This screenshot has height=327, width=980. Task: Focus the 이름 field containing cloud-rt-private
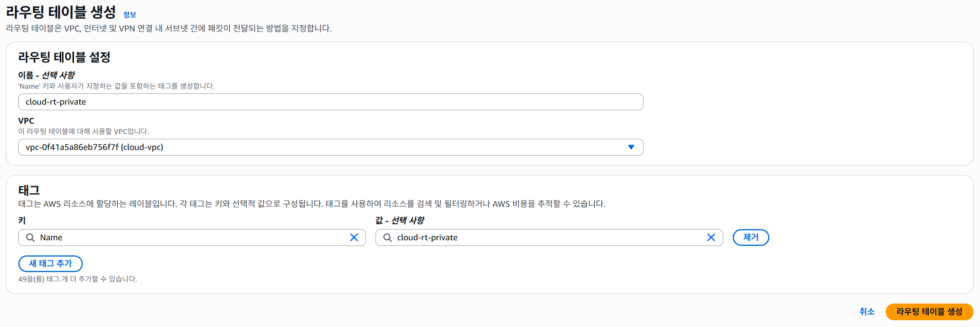pyautogui.click(x=331, y=102)
